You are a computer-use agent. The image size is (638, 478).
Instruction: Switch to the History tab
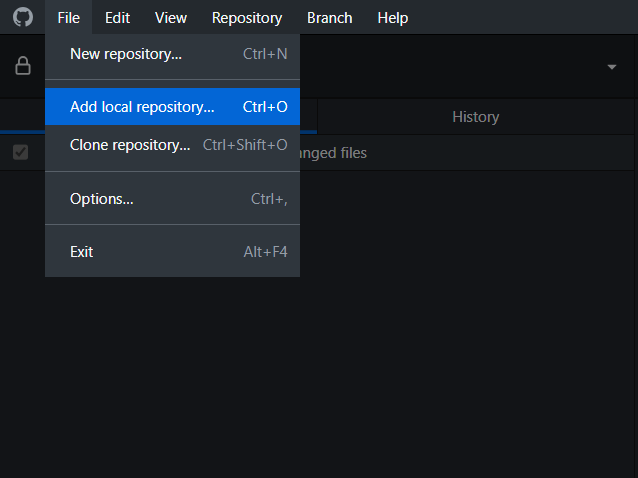[475, 117]
